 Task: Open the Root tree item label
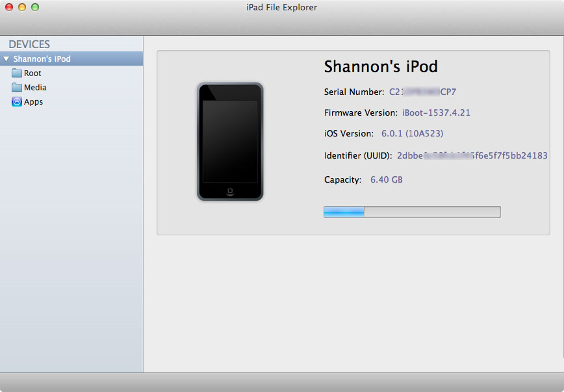tap(32, 73)
